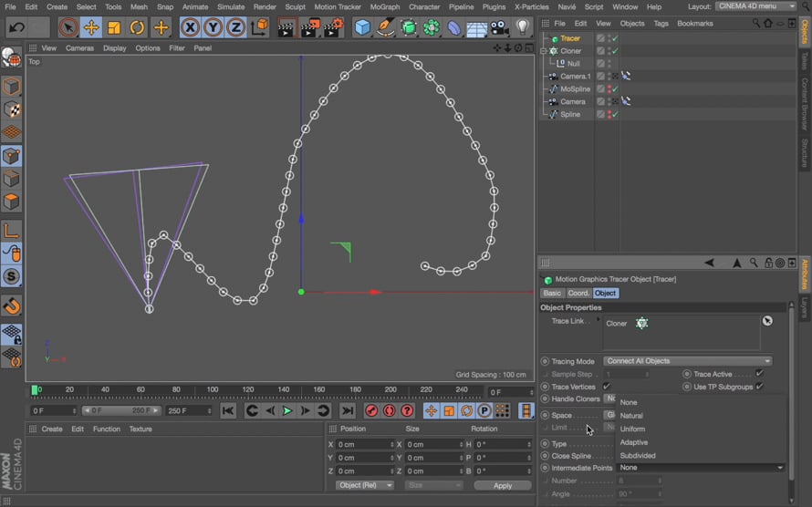This screenshot has width=812, height=507.
Task: Click the light bulb icon in the toolbar
Action: [523, 27]
